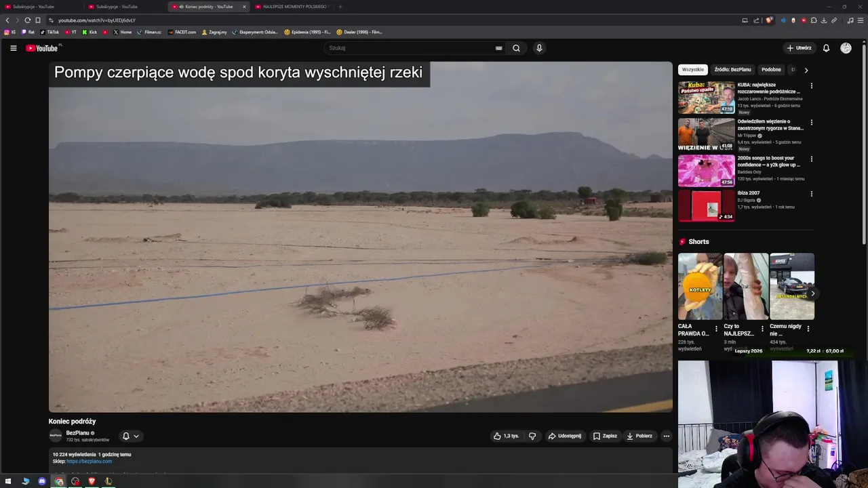The height and width of the screenshot is (488, 868).
Task: Open options for the Odwiedziłem więzienie video
Action: coord(811,123)
